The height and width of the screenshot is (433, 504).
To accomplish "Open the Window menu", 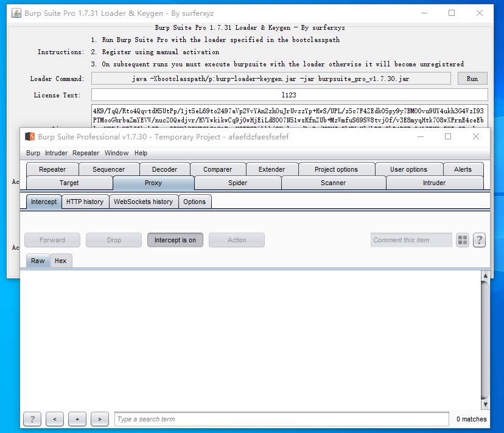I will pyautogui.click(x=116, y=153).
